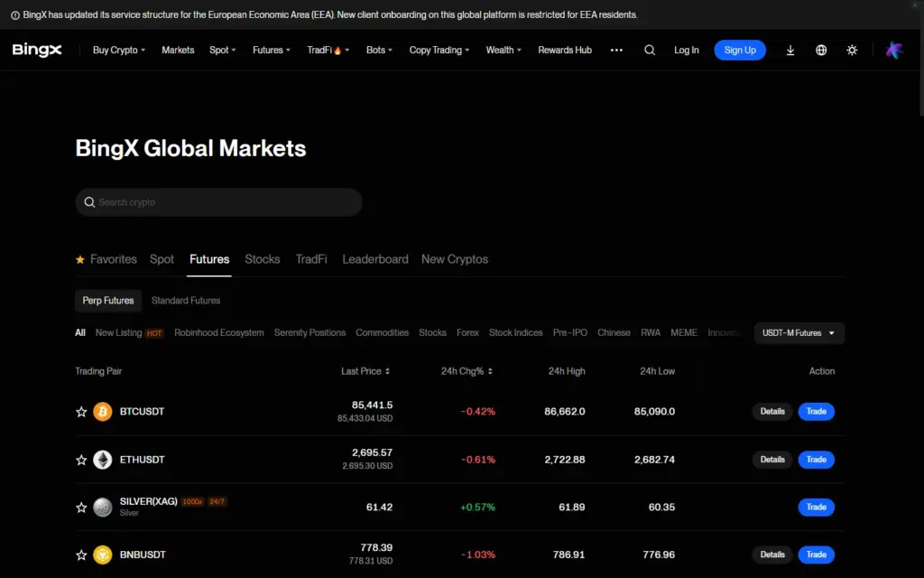924x578 pixels.
Task: Click the 1000x badge on SILVER
Action: (192, 502)
